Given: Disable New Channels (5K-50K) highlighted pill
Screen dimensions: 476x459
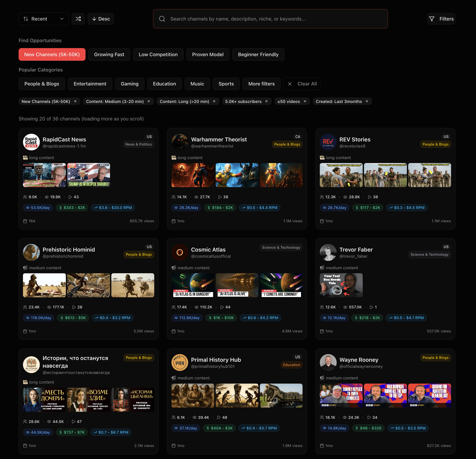Looking at the screenshot, I should pos(52,54).
